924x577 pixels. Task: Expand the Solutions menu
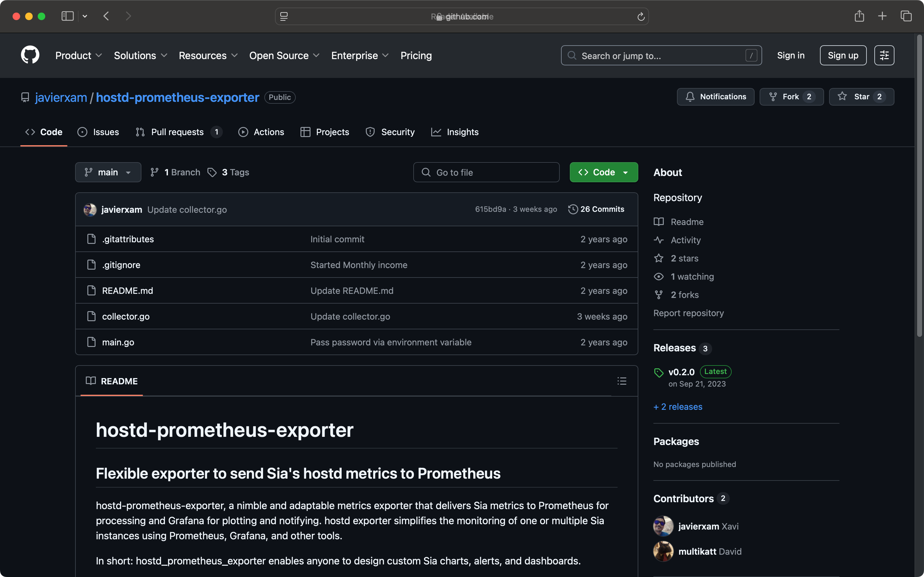point(140,55)
